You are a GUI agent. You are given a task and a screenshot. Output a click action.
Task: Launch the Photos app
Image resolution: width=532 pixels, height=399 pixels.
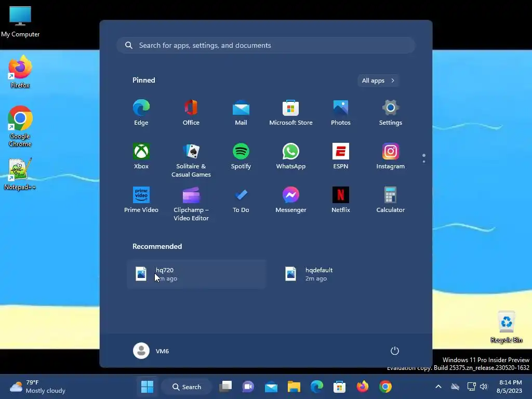341,113
